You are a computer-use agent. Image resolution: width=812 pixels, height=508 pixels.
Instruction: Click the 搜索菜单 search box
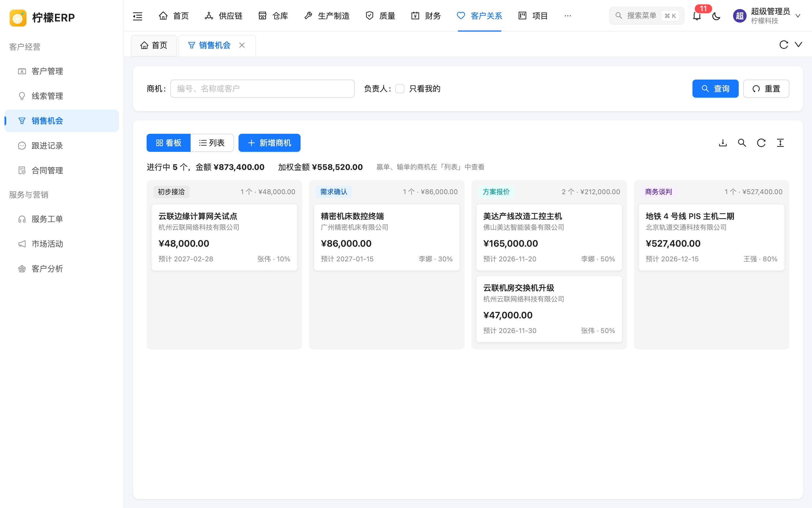pyautogui.click(x=646, y=16)
